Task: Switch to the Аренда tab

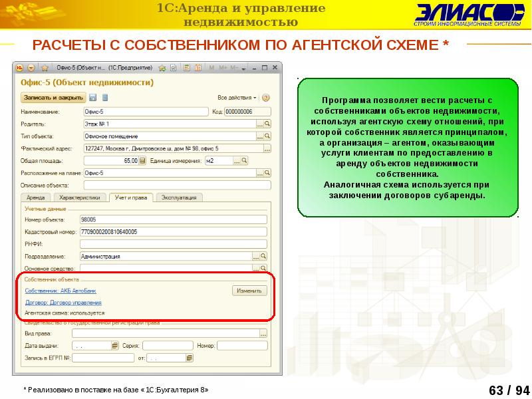Action: click(35, 198)
